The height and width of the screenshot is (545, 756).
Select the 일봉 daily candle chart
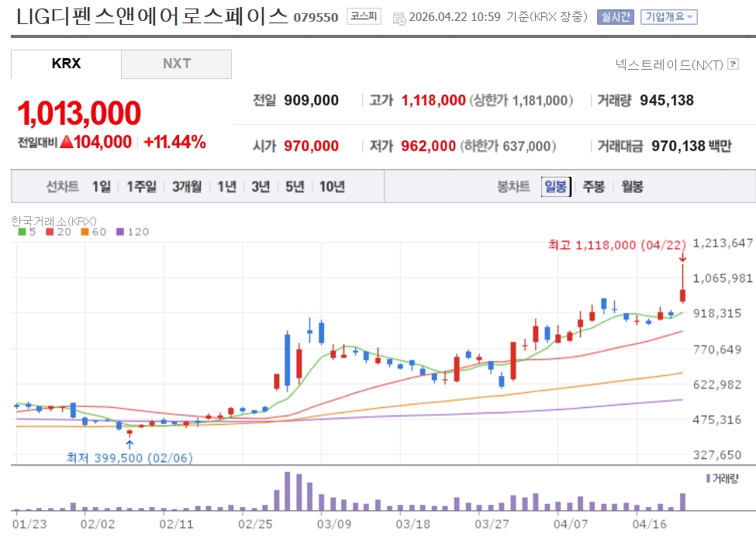[556, 187]
